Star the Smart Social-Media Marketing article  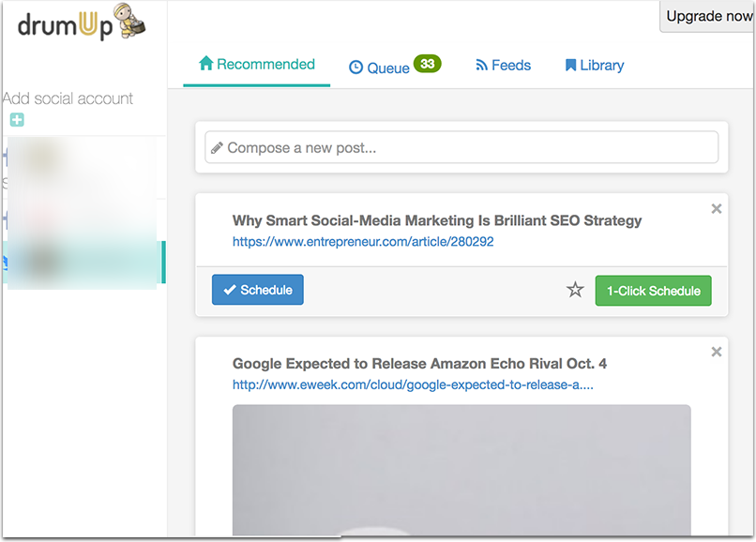[x=575, y=291]
